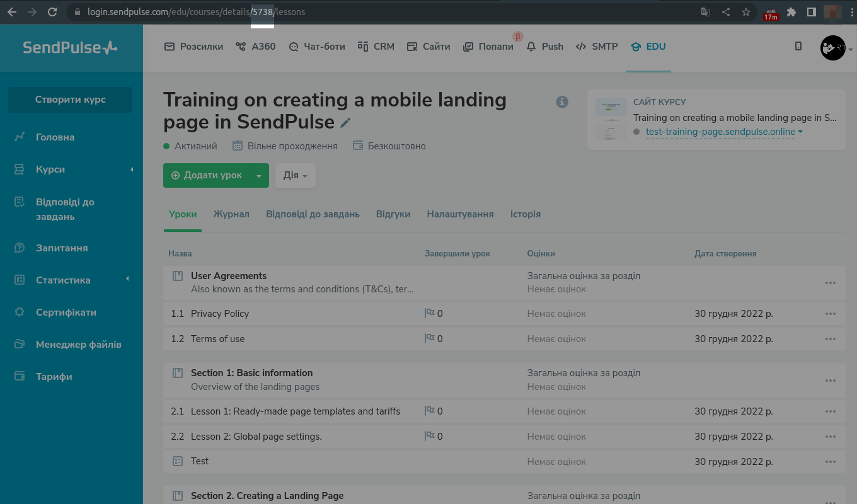
Task: Click the browser reload button
Action: (52, 12)
